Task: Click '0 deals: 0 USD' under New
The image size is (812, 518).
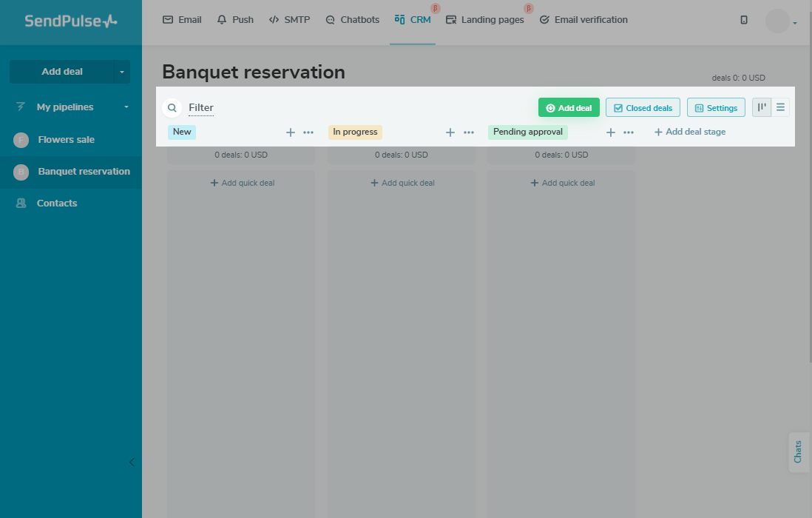Action: click(x=241, y=155)
